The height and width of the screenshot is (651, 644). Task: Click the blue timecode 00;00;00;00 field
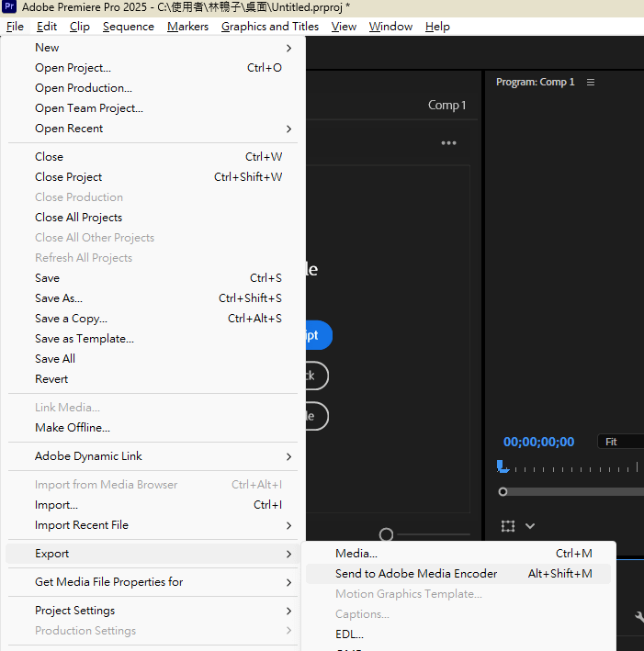538,442
